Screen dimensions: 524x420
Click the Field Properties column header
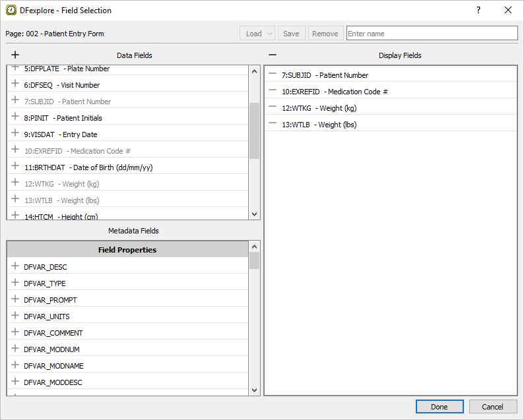[127, 250]
